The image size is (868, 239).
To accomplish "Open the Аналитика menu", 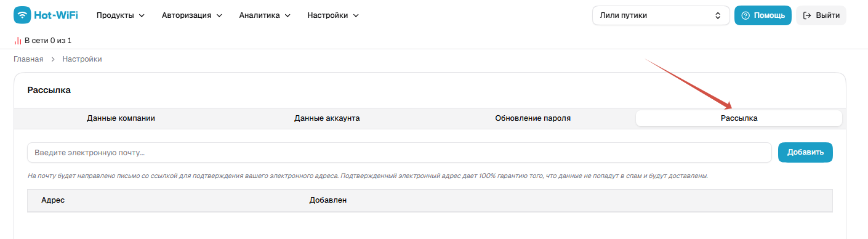I will 265,15.
